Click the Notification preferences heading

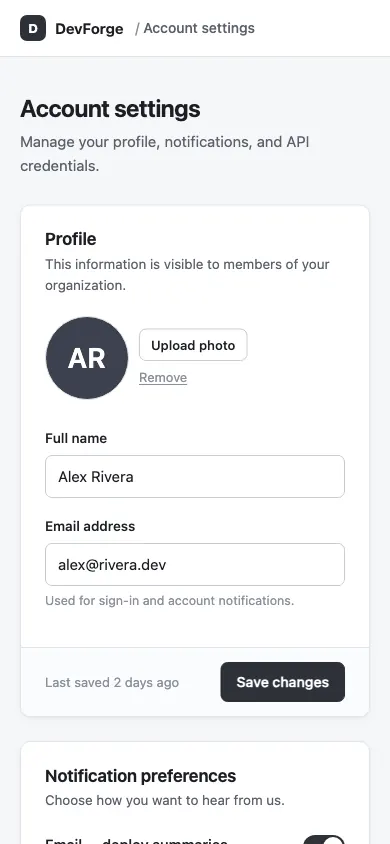pos(140,776)
